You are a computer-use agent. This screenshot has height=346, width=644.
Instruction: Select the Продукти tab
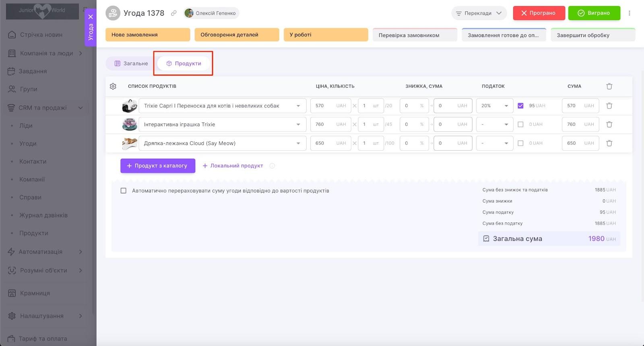pyautogui.click(x=184, y=64)
